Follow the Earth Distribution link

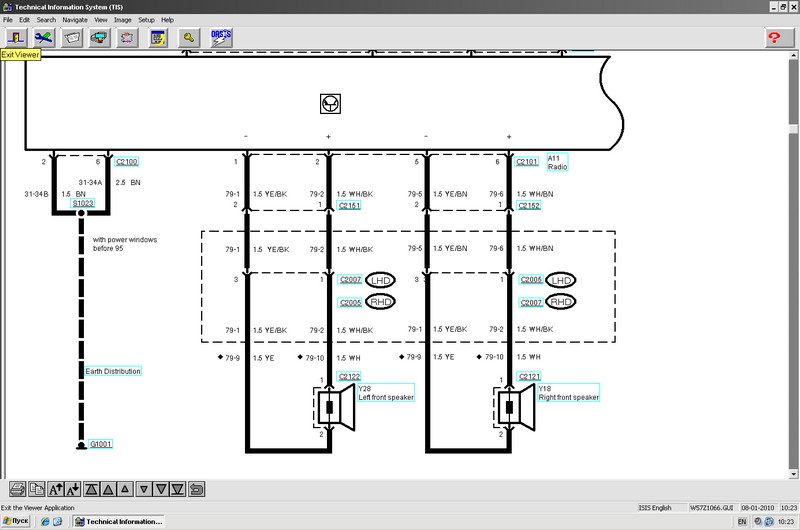112,371
